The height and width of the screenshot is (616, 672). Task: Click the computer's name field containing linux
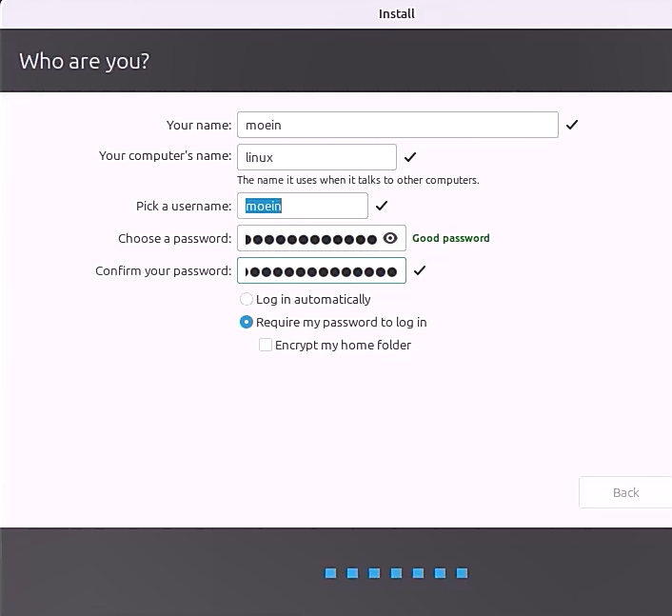coord(316,157)
